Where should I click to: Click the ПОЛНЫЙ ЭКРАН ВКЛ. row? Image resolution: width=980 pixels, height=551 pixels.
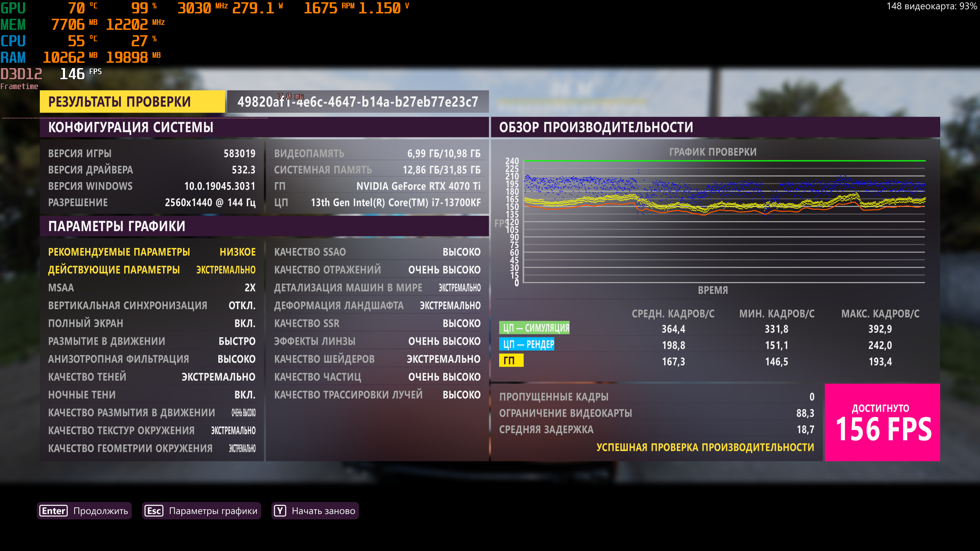[152, 323]
